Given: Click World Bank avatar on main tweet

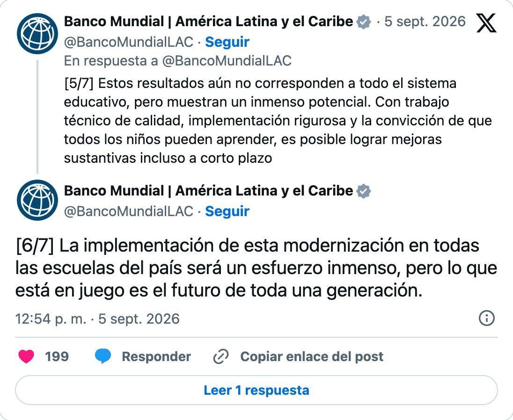Looking at the screenshot, I should pos(37,200).
